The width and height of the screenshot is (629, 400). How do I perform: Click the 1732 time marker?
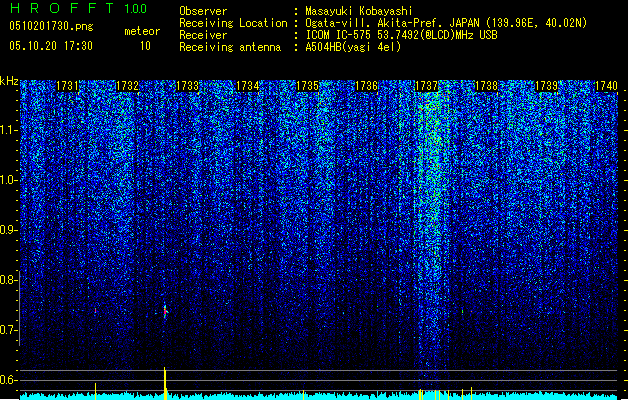pos(127,86)
